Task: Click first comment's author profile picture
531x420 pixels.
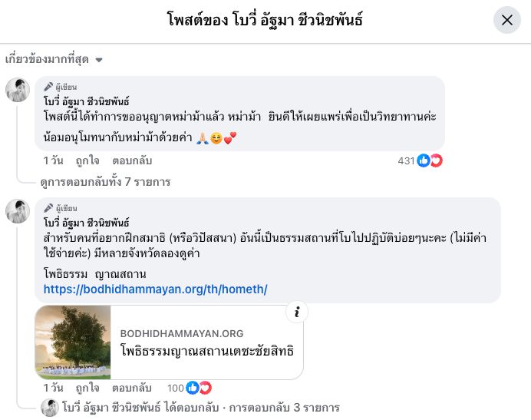Action: click(18, 90)
